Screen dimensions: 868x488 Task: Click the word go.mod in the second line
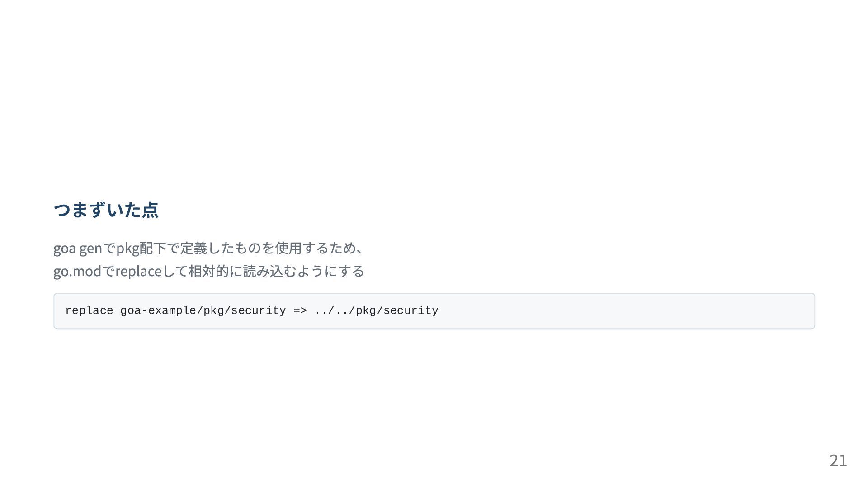pyautogui.click(x=77, y=271)
